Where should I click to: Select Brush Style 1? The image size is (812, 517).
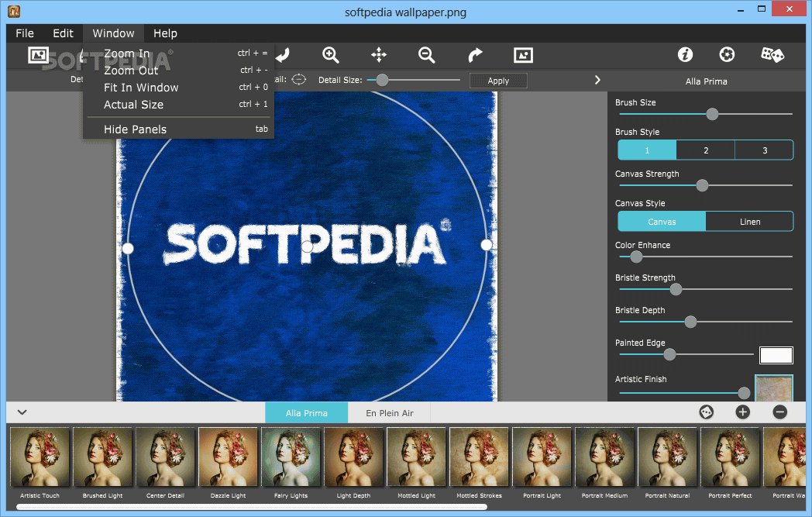pyautogui.click(x=647, y=150)
